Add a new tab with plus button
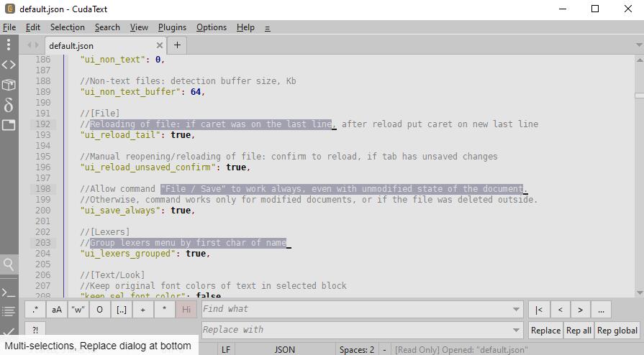This screenshot has width=644, height=355. click(x=177, y=45)
